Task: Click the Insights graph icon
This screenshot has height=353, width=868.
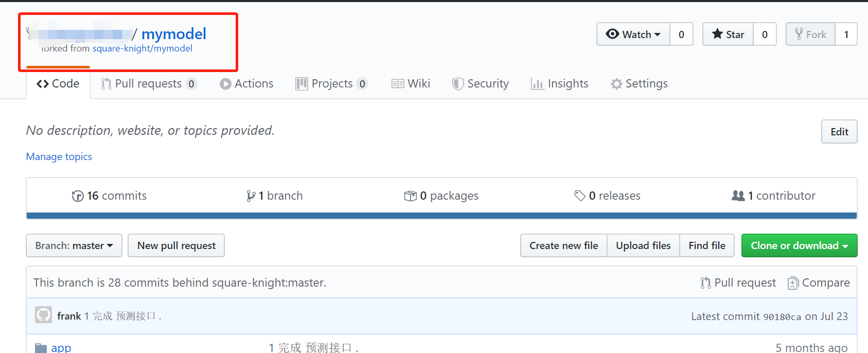Action: [x=537, y=84]
